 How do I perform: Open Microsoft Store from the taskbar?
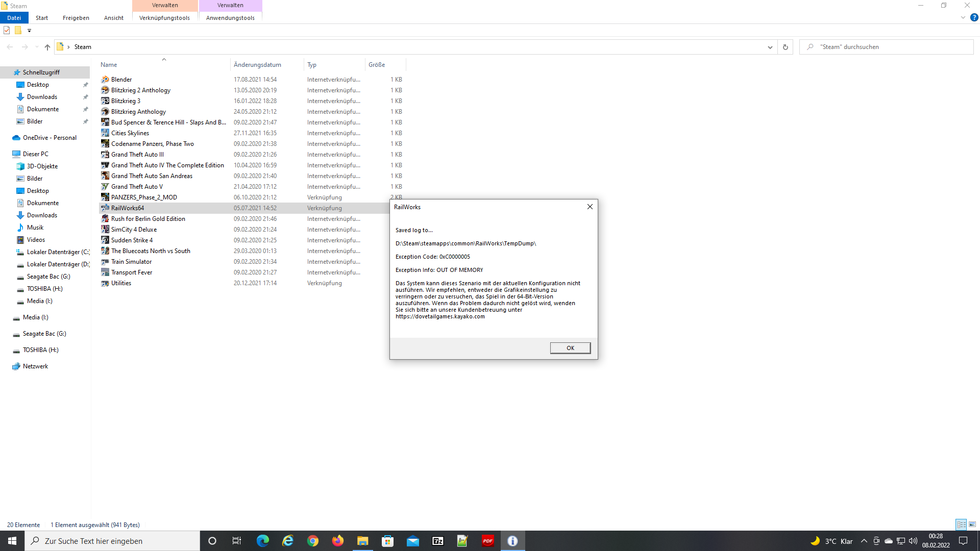(388, 541)
